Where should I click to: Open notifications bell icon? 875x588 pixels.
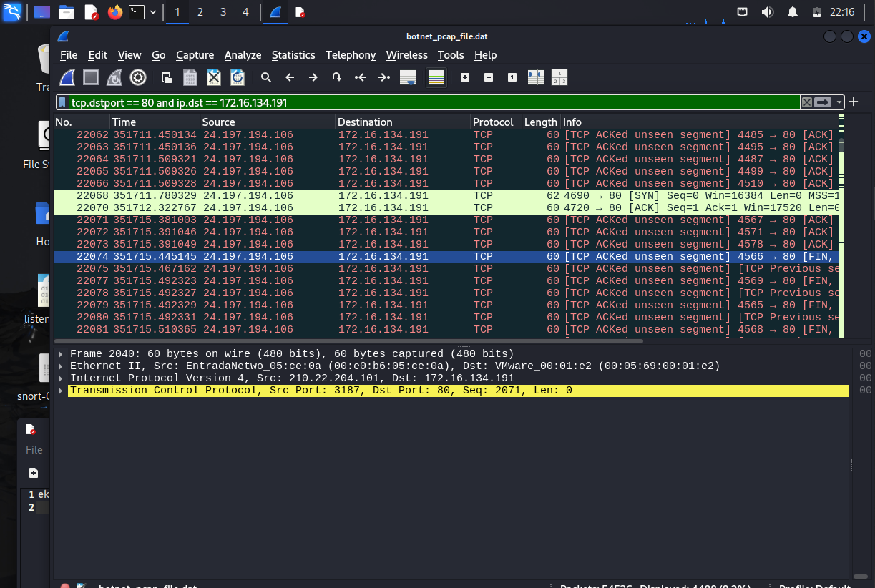(x=793, y=12)
